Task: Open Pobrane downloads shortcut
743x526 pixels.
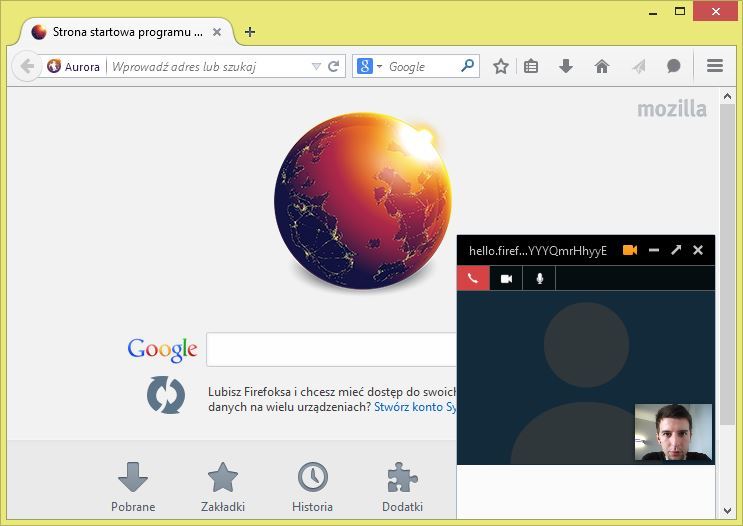Action: pos(133,487)
